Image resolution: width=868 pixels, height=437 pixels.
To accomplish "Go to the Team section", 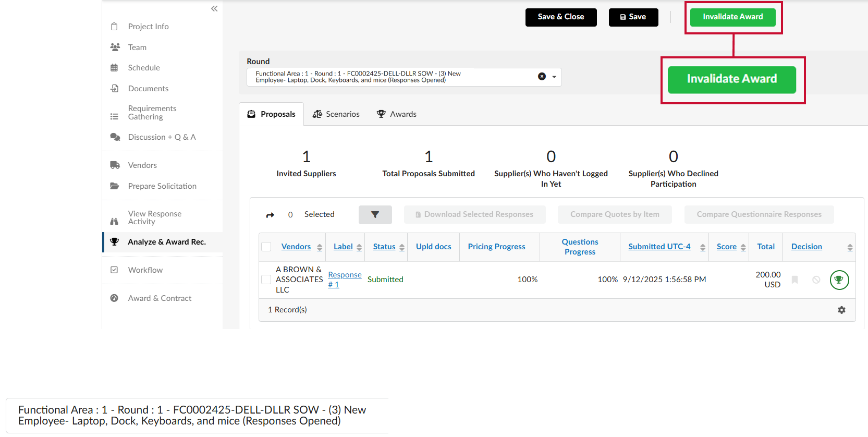I will pyautogui.click(x=137, y=47).
